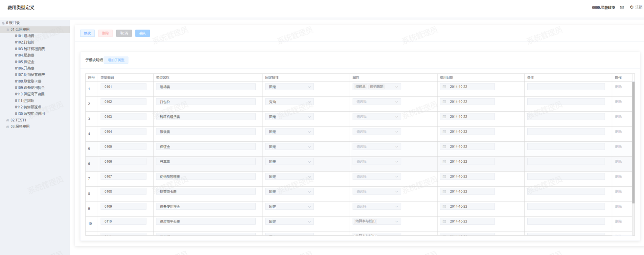Click the 备注 field in the 联营刷卡费 row
Screen dimensions: 644x255
(566, 192)
